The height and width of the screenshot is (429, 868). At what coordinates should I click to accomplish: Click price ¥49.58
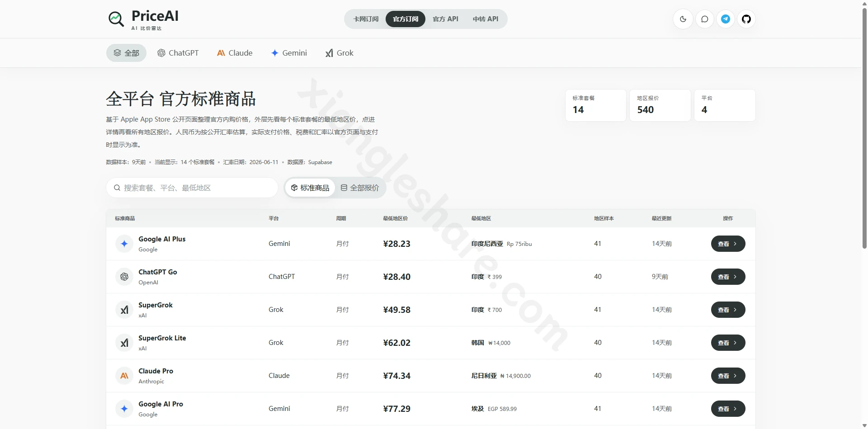click(x=396, y=310)
